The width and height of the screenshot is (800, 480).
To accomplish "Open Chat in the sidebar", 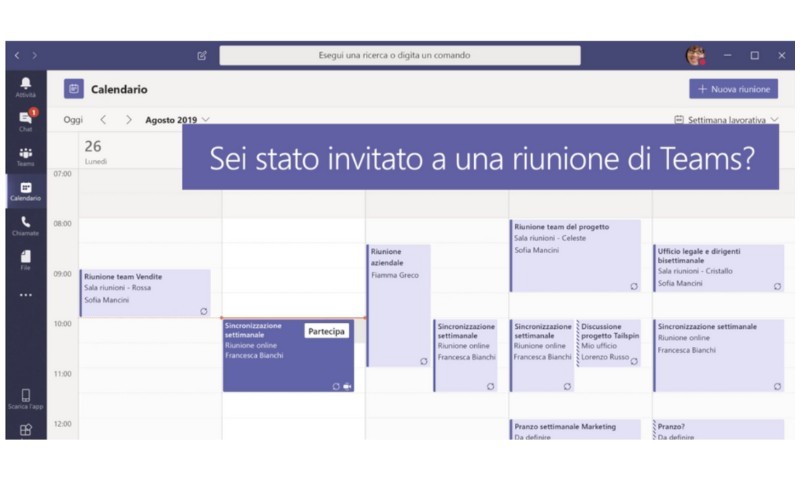I will point(26,121).
